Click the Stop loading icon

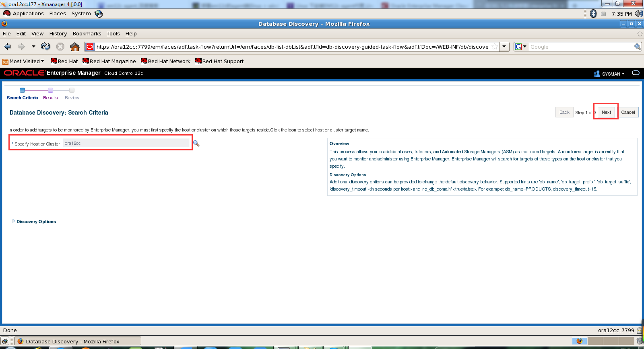(60, 47)
